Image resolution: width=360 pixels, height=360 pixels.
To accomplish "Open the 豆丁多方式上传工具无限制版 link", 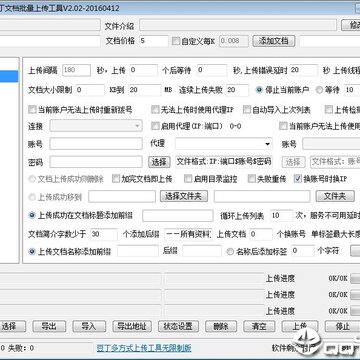I will click(144, 348).
